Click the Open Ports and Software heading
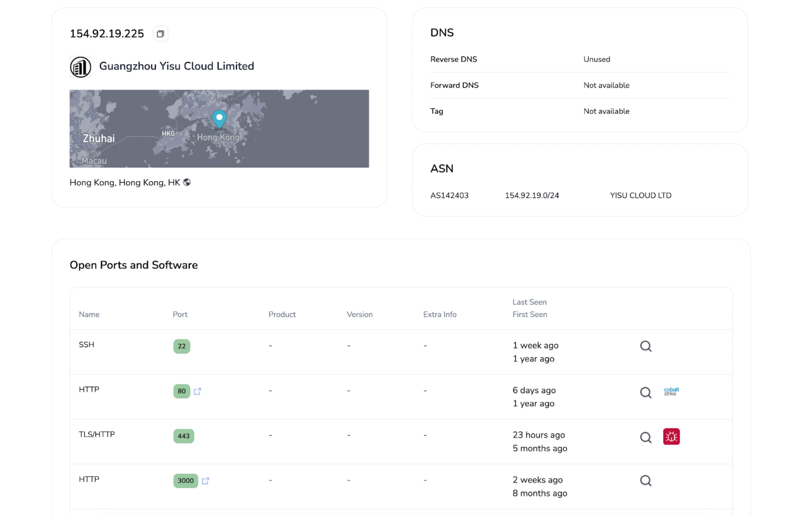This screenshot has height=515, width=812. click(134, 265)
